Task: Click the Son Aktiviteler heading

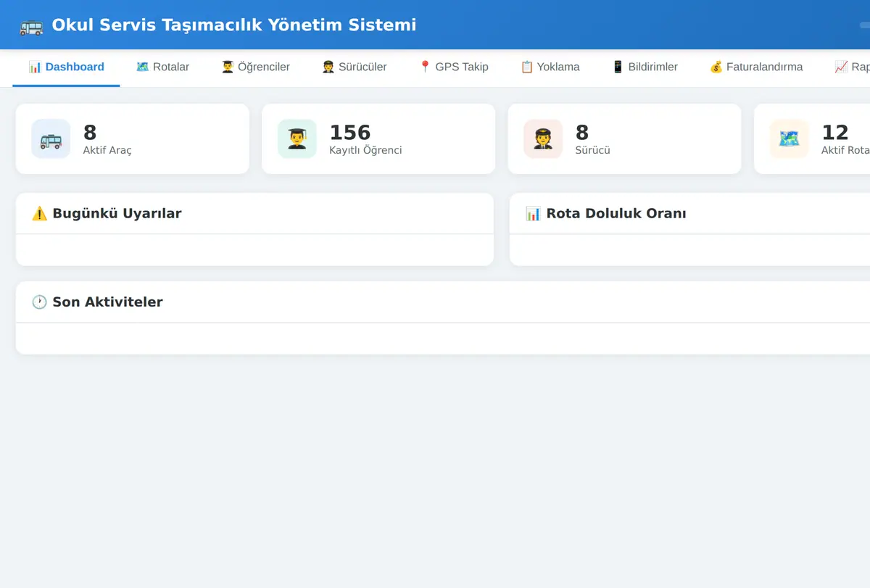Action: (x=107, y=302)
